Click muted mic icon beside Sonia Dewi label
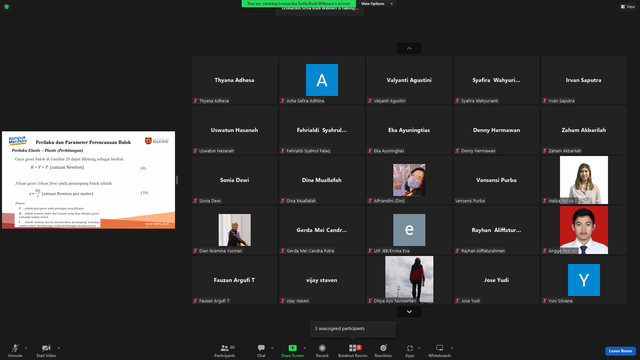Image resolution: width=640 pixels, height=360 pixels. point(196,201)
